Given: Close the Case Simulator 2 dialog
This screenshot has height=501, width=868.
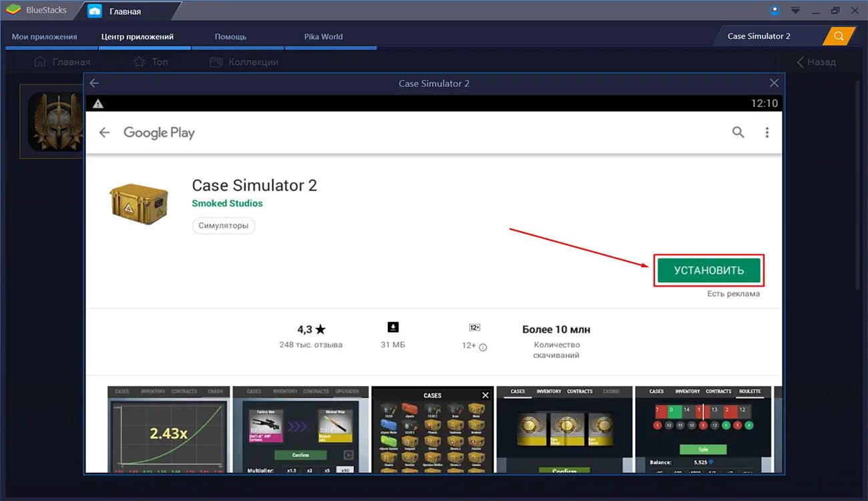Looking at the screenshot, I should tap(774, 83).
